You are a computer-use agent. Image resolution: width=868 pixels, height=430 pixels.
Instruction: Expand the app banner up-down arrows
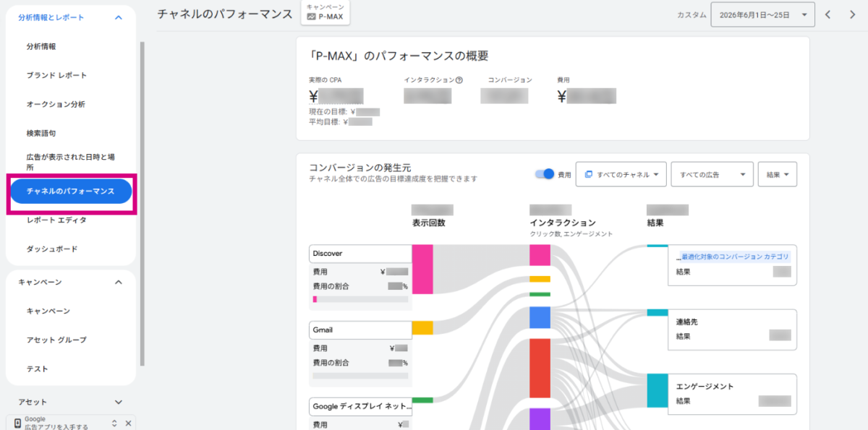click(x=114, y=423)
